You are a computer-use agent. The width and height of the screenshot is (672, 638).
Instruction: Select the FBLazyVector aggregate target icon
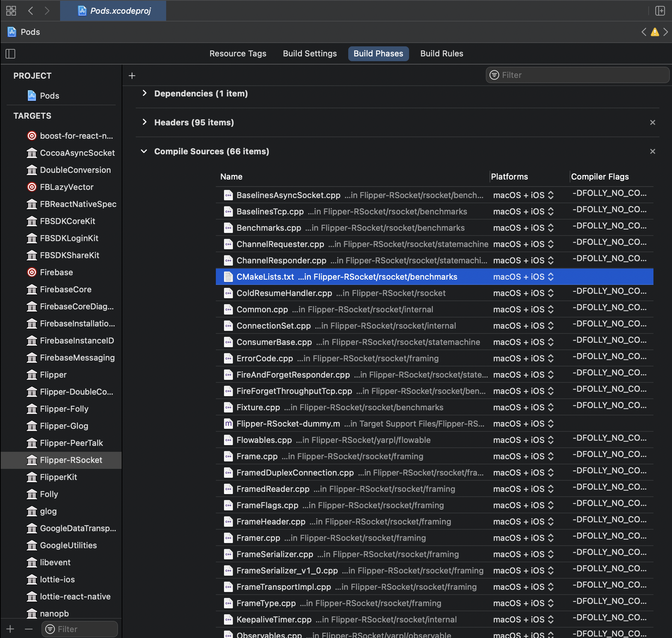(x=32, y=187)
